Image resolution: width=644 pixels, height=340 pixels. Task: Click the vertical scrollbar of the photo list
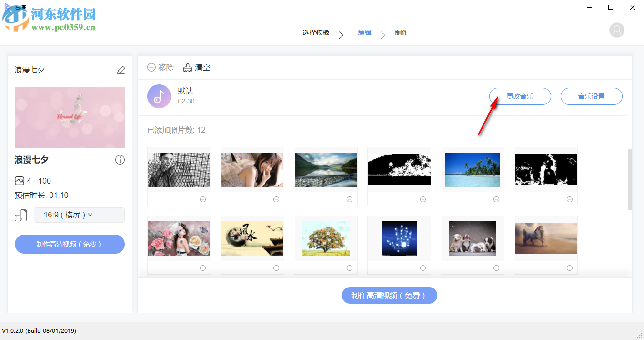[630, 179]
